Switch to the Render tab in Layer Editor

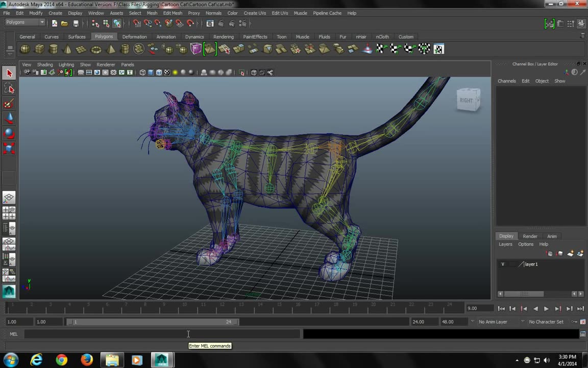530,236
